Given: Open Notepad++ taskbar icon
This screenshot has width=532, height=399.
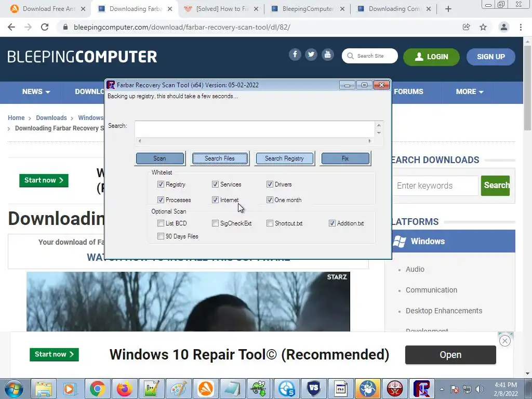Looking at the screenshot, I should [151, 389].
